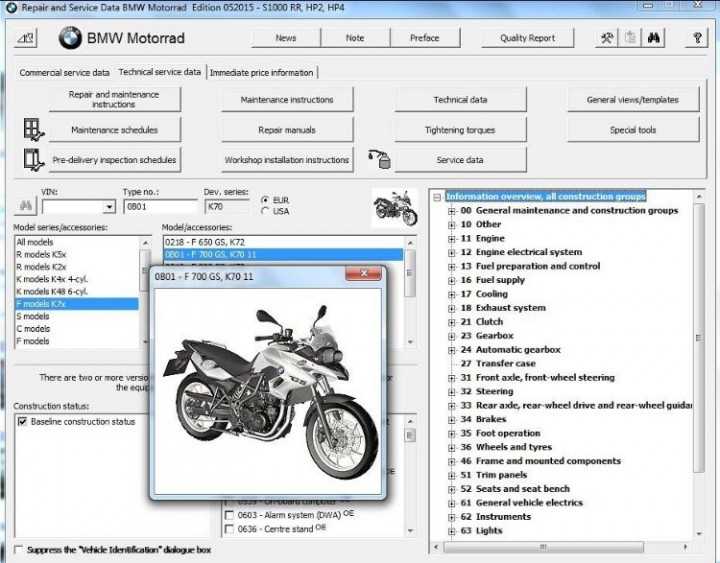This screenshot has height=563, width=720.
Task: Close the F 700 GS picture popup
Action: point(363,273)
